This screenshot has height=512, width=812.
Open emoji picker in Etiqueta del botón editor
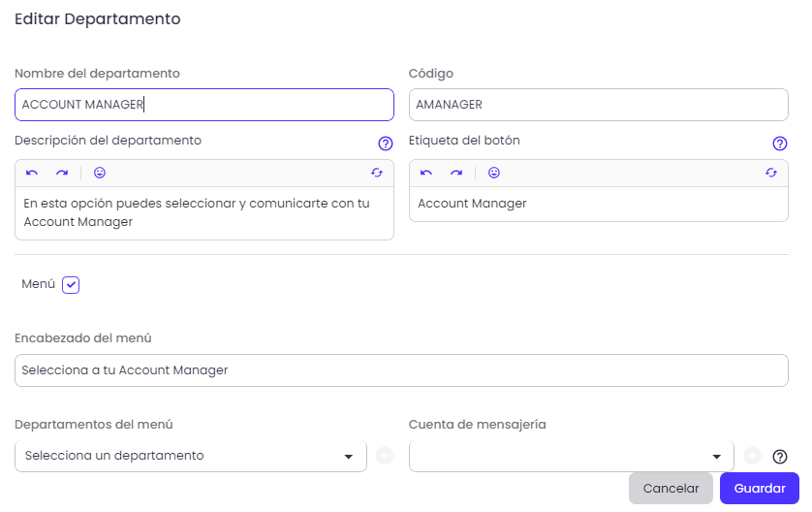(x=494, y=173)
